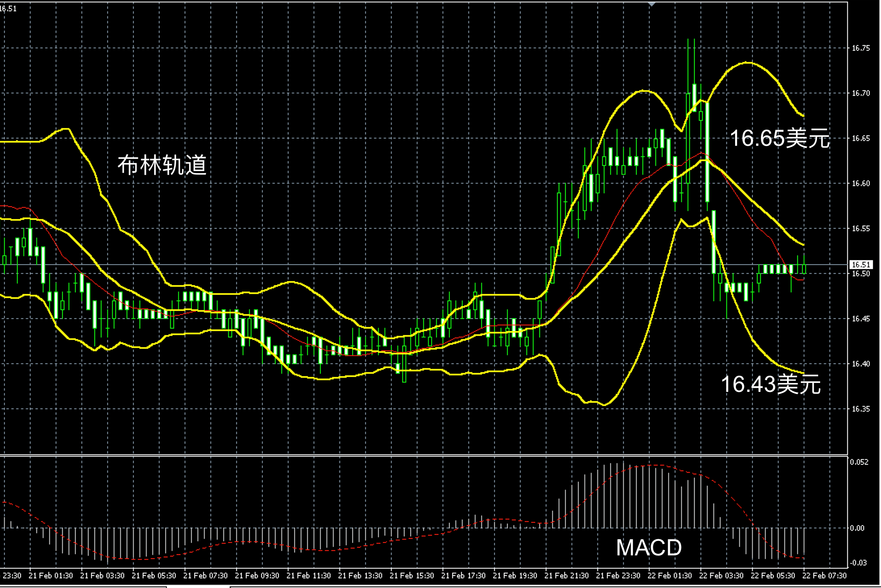This screenshot has height=588, width=881.
Task: Click the 0.00 MACD zero-level label
Action: pos(857,528)
